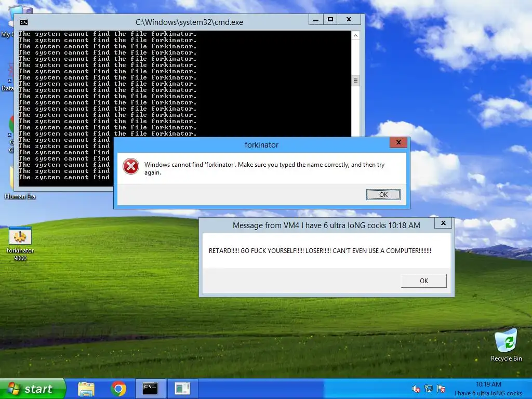Click OK in the forkinator error dialog
Viewport: 532px width, 399px height.
pyautogui.click(x=383, y=194)
